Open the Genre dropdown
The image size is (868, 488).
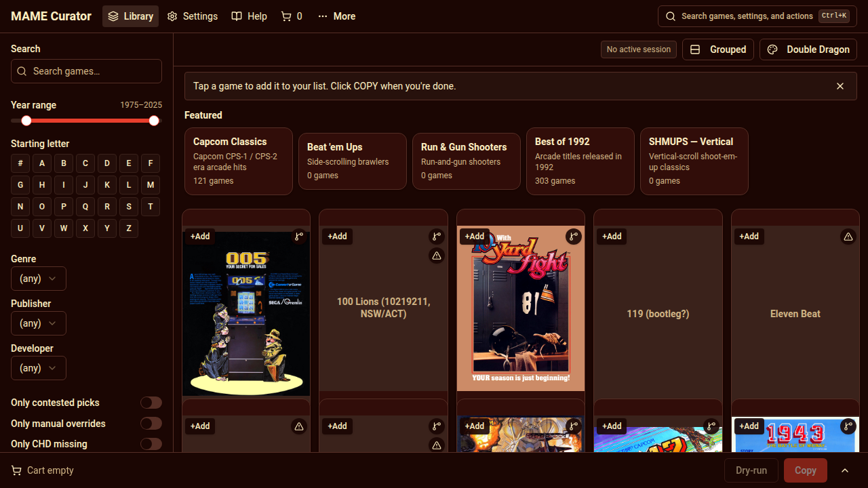[39, 279]
